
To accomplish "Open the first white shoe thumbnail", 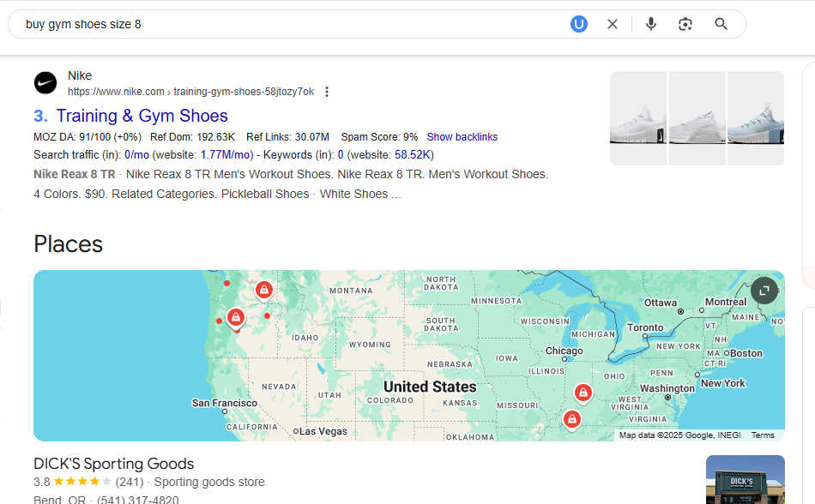I will click(x=637, y=118).
